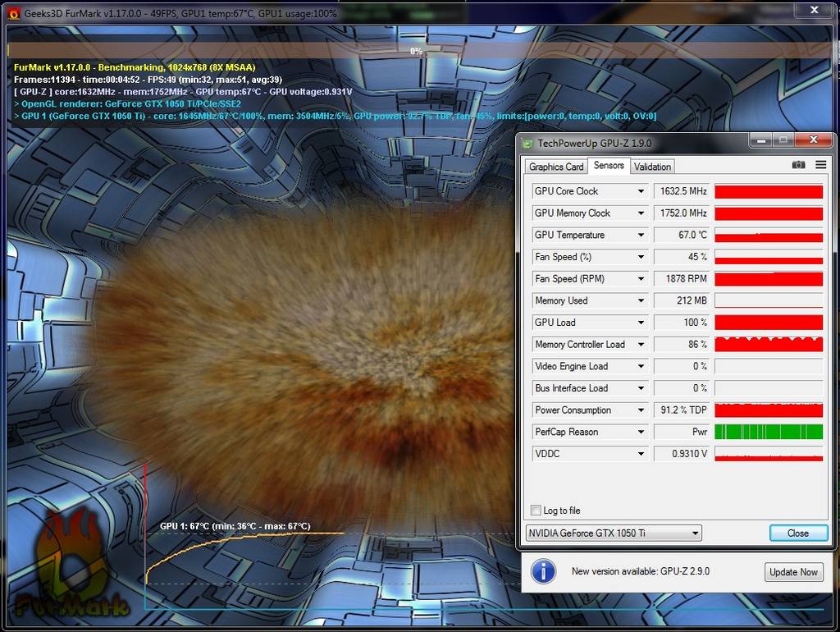The image size is (840, 632).
Task: Click the 45 % fan speed value
Action: coord(682,257)
